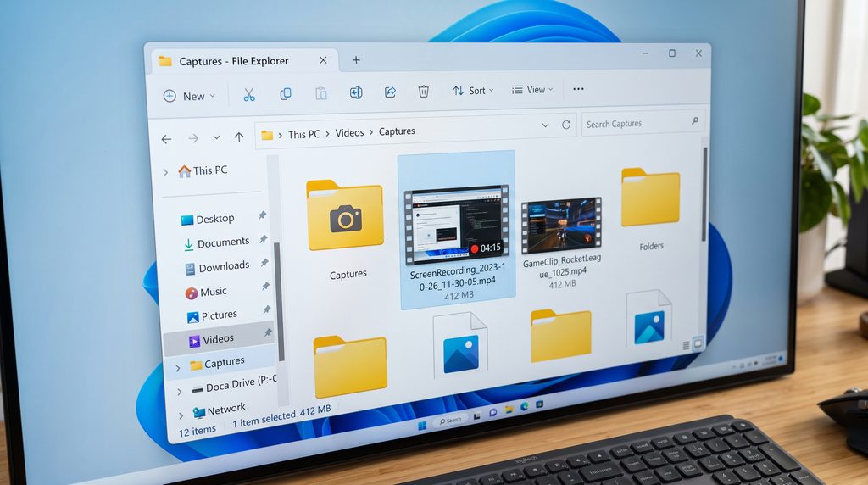Viewport: 868px width, 485px height.
Task: Click the Copy icon in the toolbar
Action: coord(286,93)
